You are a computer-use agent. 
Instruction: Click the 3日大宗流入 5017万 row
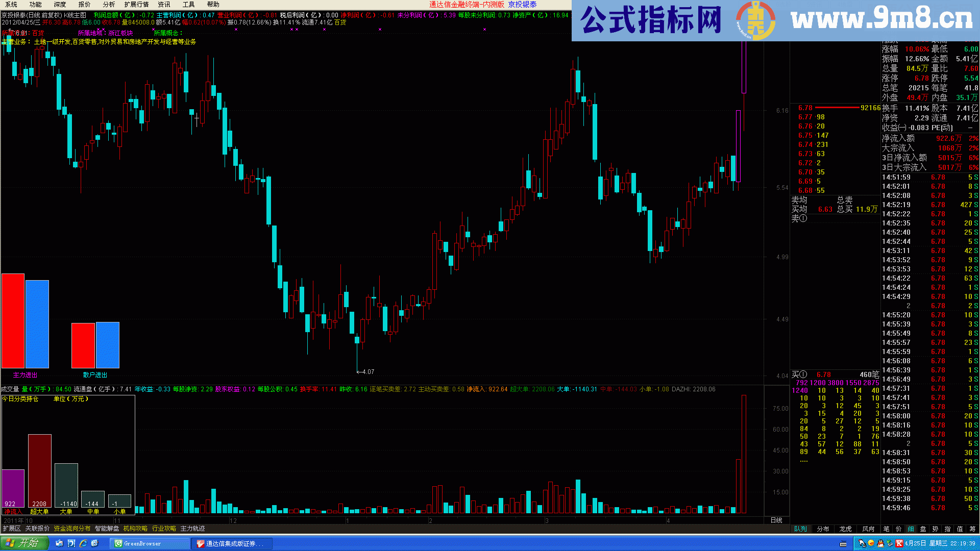(930, 168)
